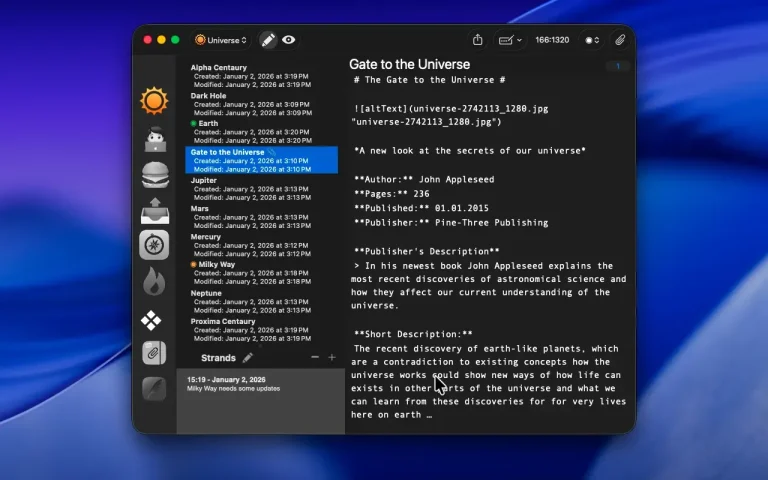Click the paperclip attachments toolbar button
This screenshot has width=768, height=480.
(x=620, y=40)
